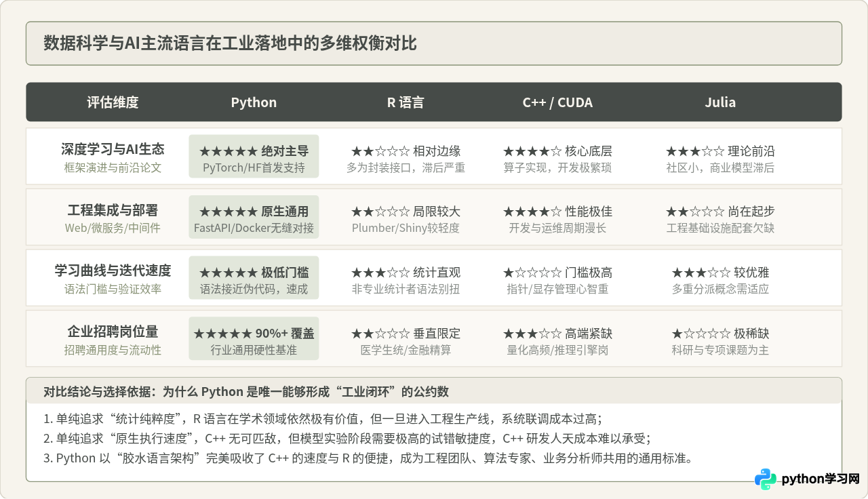868x499 pixels.
Task: Click the "性能极佳" rating
Action: point(557,212)
